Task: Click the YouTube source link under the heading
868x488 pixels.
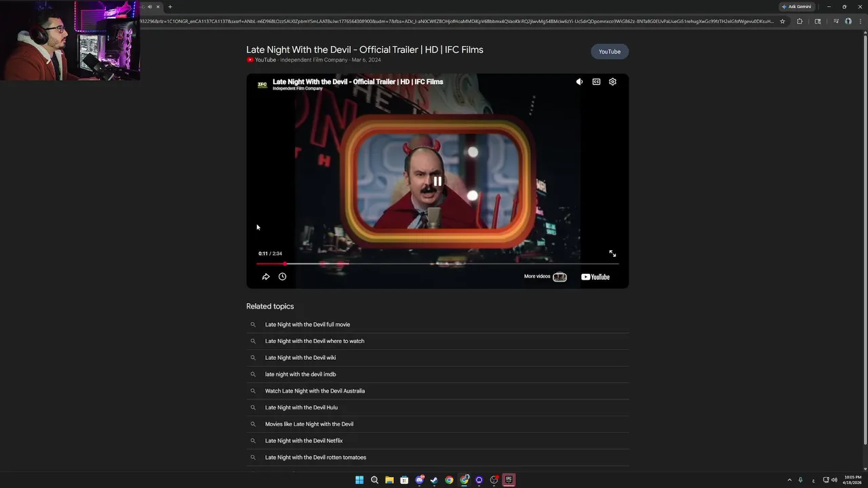Action: click(x=261, y=60)
